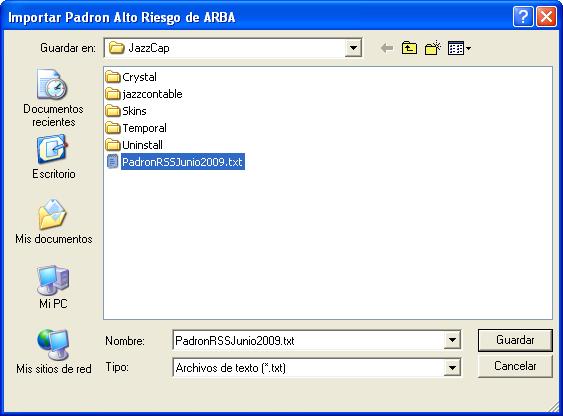Open Mis documentos shortcut
563x416 pixels.
tap(53, 222)
